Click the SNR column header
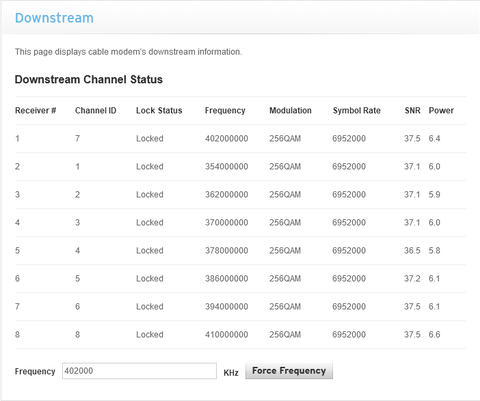Viewport: 480px width, 401px height. click(412, 110)
